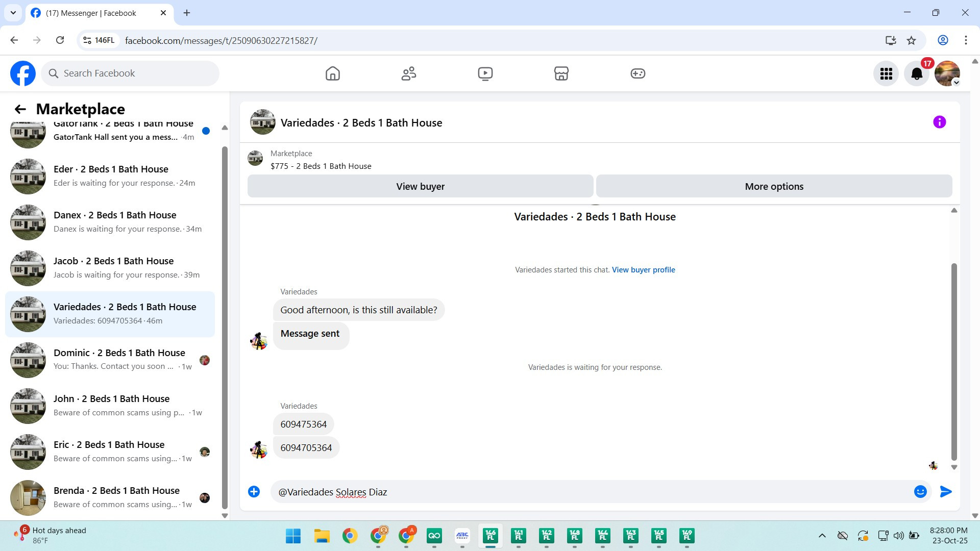Open notifications bell with 17 badge

tap(917, 74)
